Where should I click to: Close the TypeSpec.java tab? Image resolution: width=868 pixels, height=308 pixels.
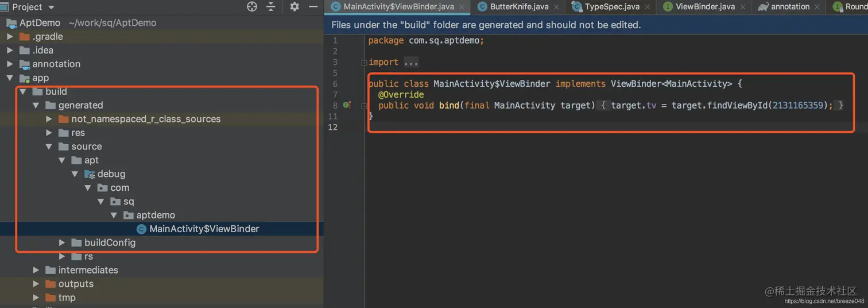point(648,7)
